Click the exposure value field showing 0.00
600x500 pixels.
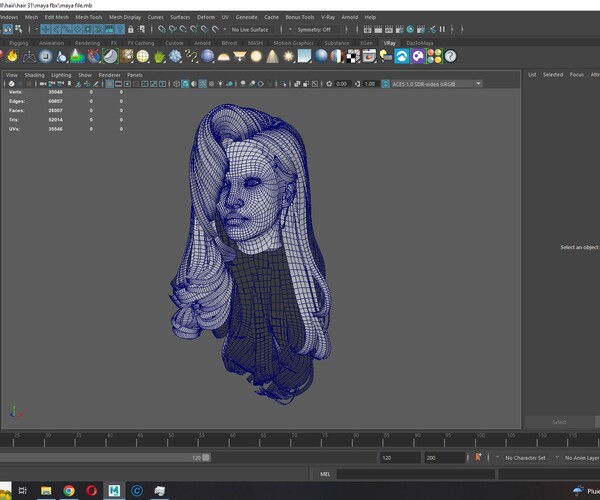(342, 84)
